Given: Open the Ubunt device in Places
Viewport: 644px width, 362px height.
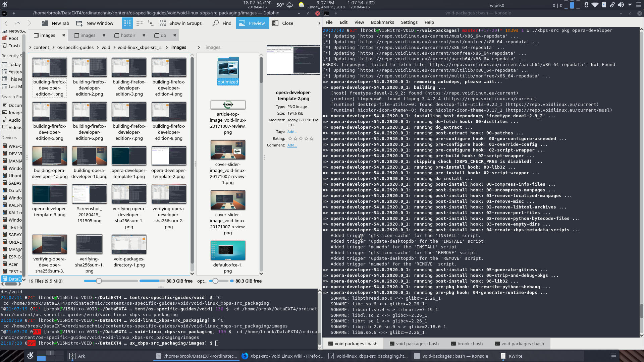Looking at the screenshot, I should coord(15,176).
